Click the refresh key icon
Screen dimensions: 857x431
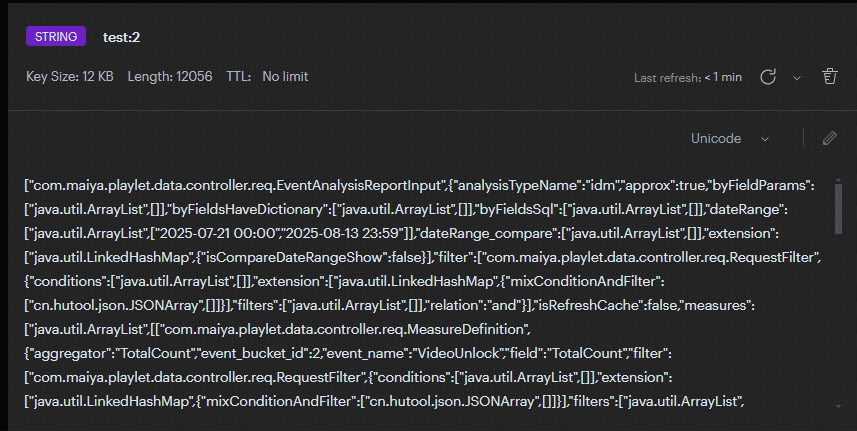coord(768,77)
